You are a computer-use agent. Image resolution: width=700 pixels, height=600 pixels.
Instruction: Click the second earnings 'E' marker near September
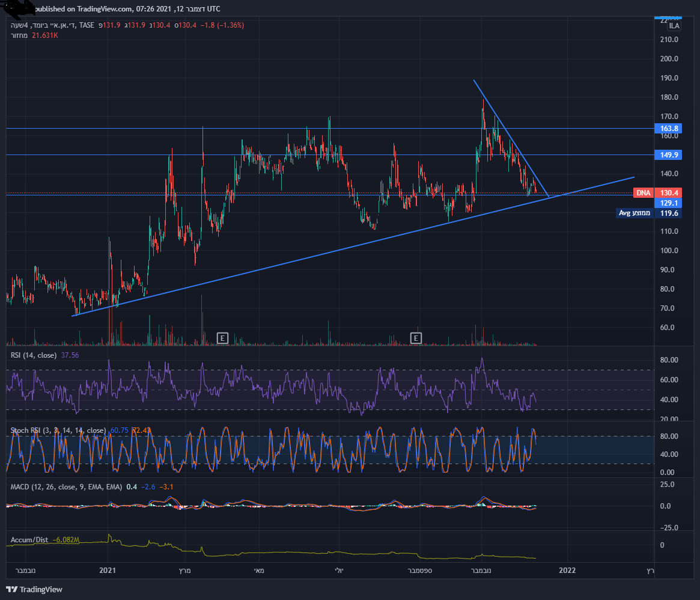pyautogui.click(x=416, y=338)
